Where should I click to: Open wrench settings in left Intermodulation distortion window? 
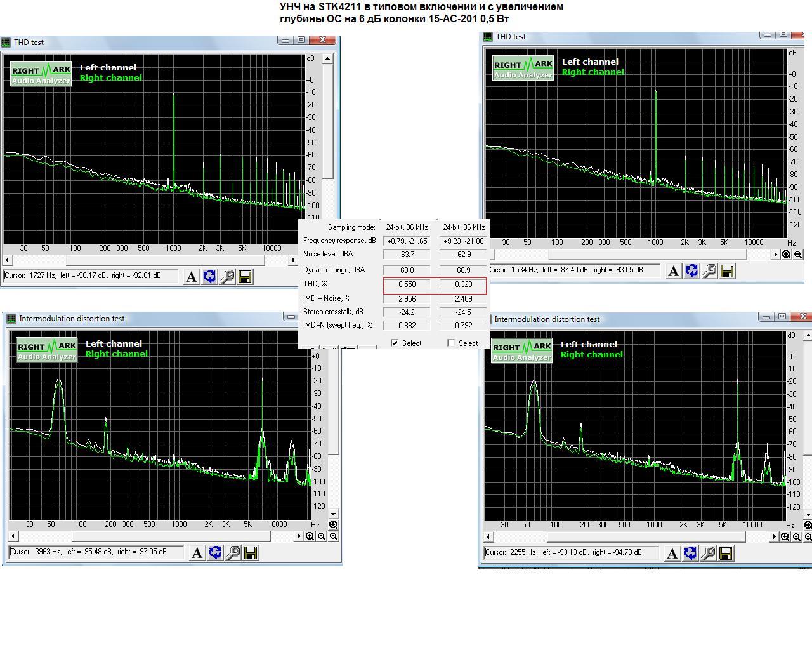[x=233, y=553]
